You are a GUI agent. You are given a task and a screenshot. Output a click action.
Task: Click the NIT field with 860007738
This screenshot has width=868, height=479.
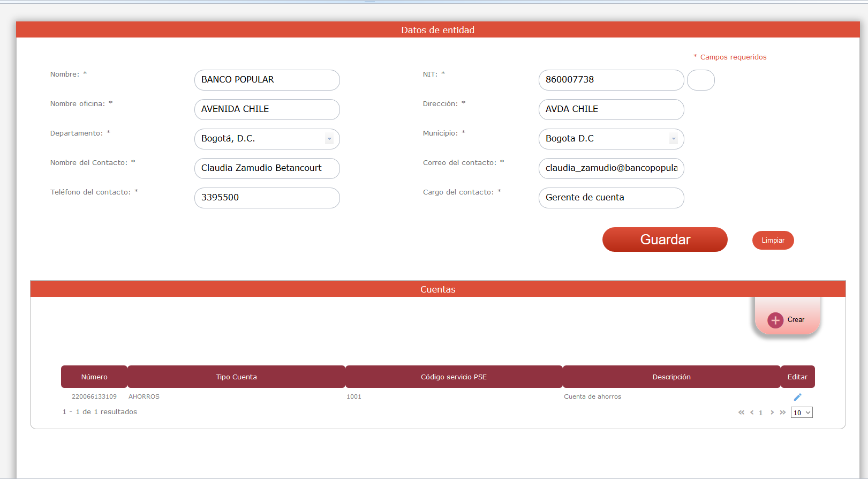pos(610,80)
